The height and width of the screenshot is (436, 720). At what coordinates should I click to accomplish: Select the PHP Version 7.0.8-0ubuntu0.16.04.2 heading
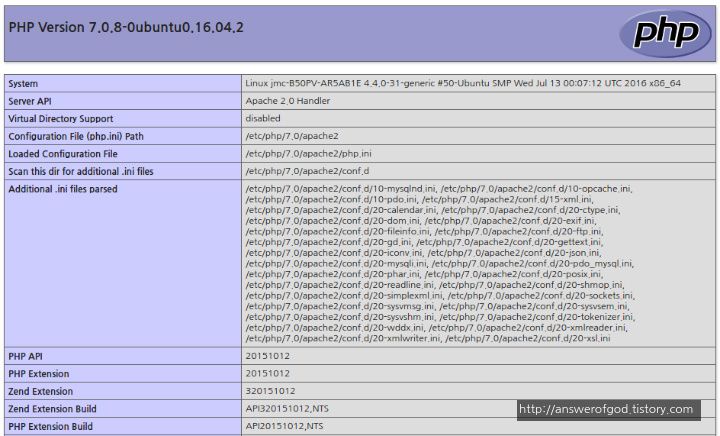pyautogui.click(x=126, y=28)
